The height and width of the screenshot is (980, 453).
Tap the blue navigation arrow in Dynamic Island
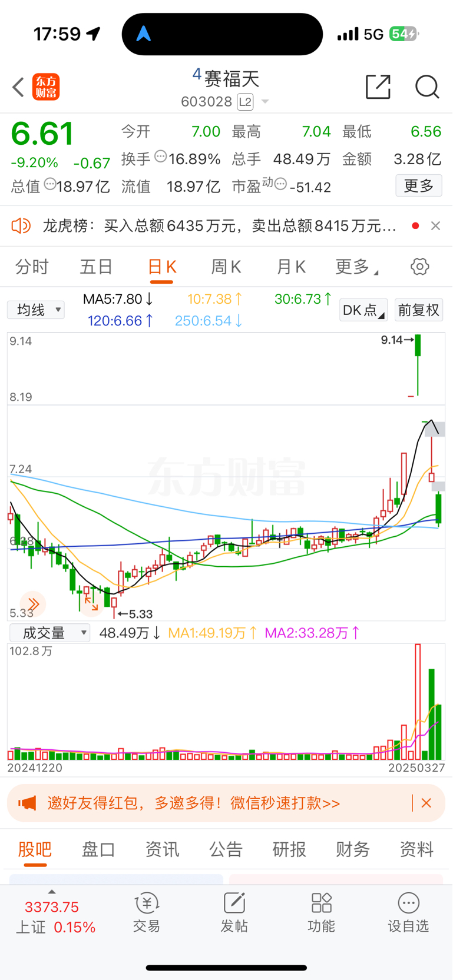144,34
